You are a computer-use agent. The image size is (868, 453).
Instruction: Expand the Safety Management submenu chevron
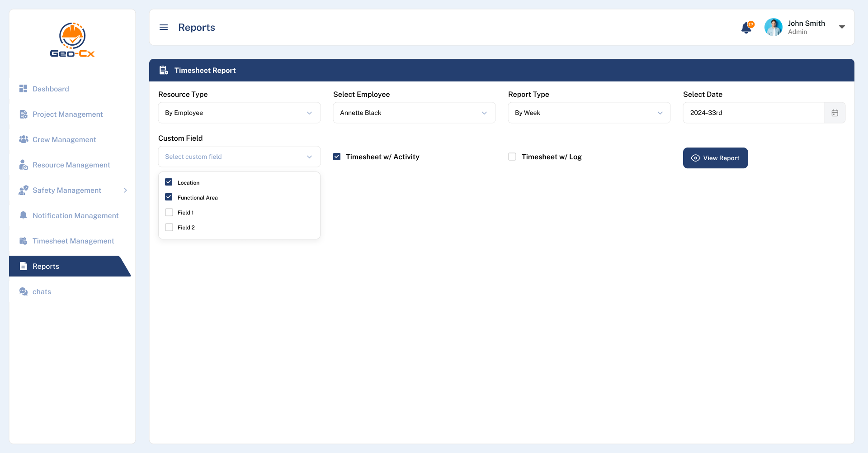pyautogui.click(x=126, y=190)
